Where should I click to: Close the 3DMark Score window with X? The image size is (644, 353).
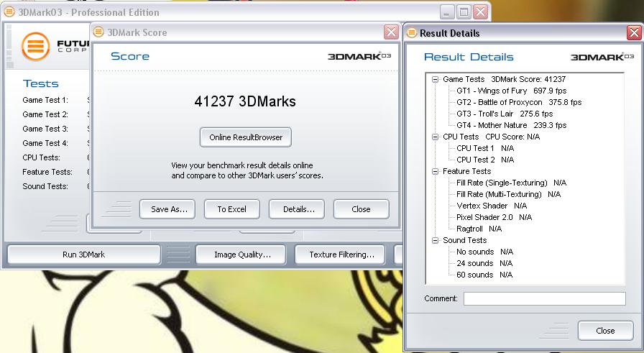391,32
